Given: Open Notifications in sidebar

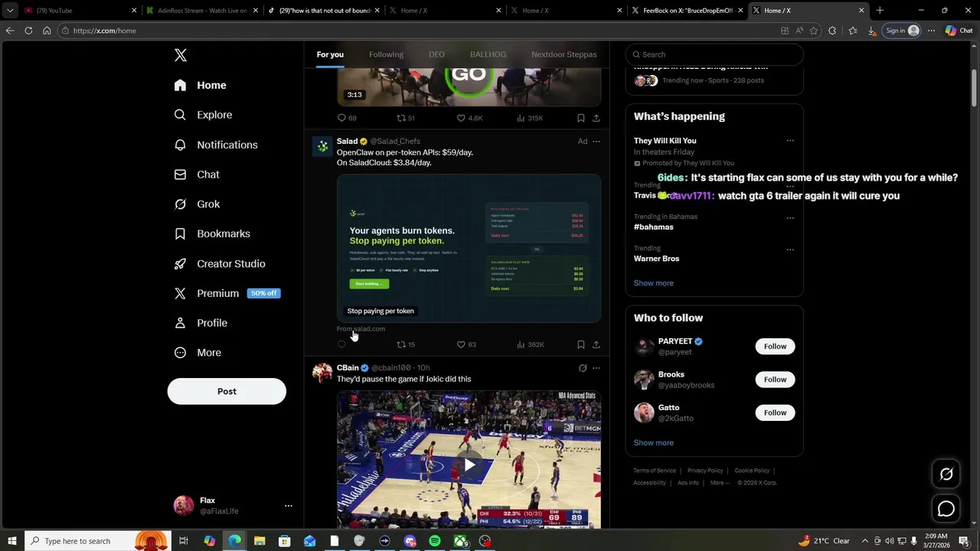Looking at the screenshot, I should (217, 145).
